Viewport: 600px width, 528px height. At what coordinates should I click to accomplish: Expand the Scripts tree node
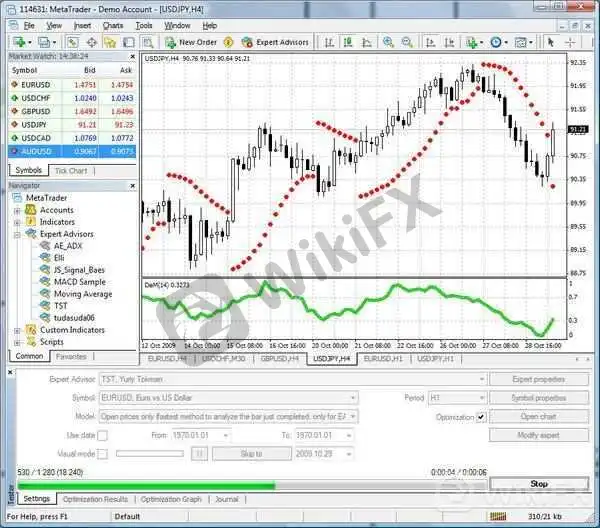click(17, 342)
